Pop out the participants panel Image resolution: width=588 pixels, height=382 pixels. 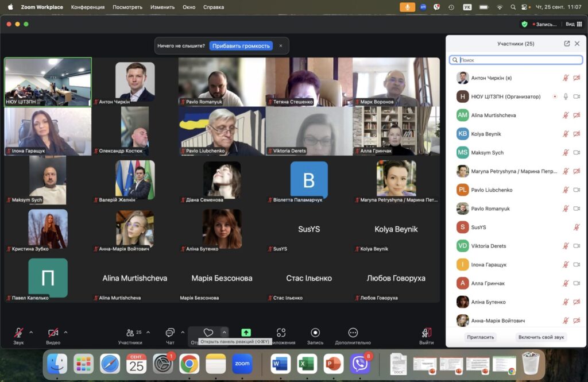pos(567,44)
